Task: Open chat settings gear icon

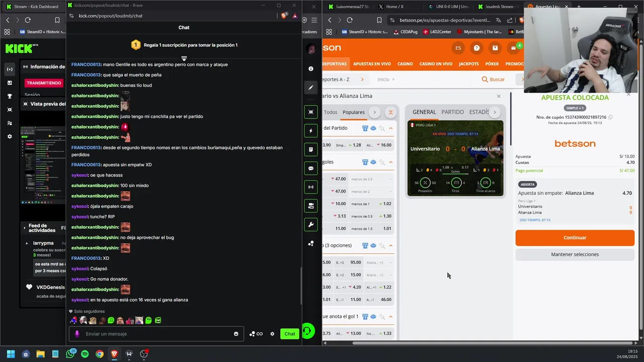Action: coord(272,334)
